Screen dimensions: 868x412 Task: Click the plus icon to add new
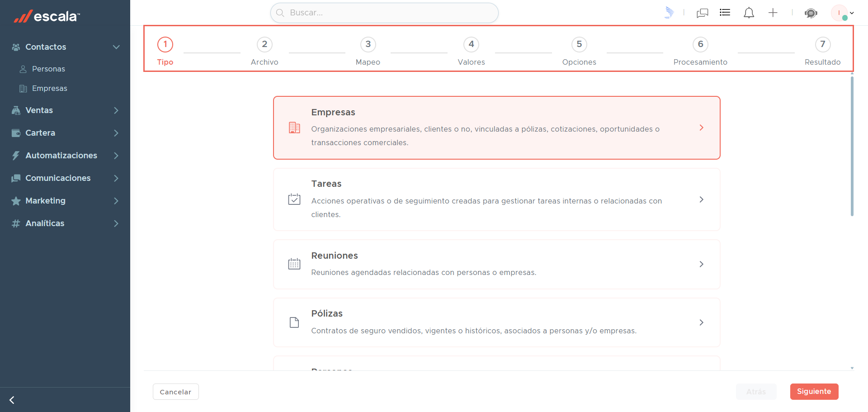(773, 13)
